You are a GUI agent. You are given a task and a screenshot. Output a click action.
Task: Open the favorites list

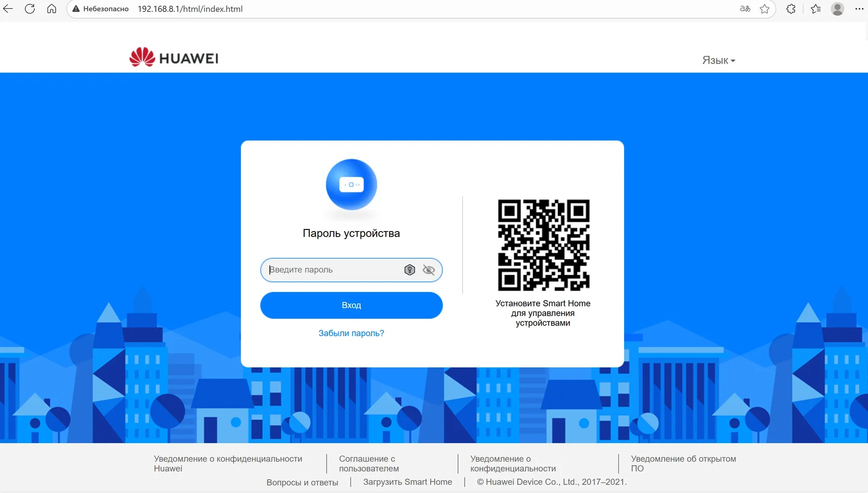pyautogui.click(x=816, y=9)
